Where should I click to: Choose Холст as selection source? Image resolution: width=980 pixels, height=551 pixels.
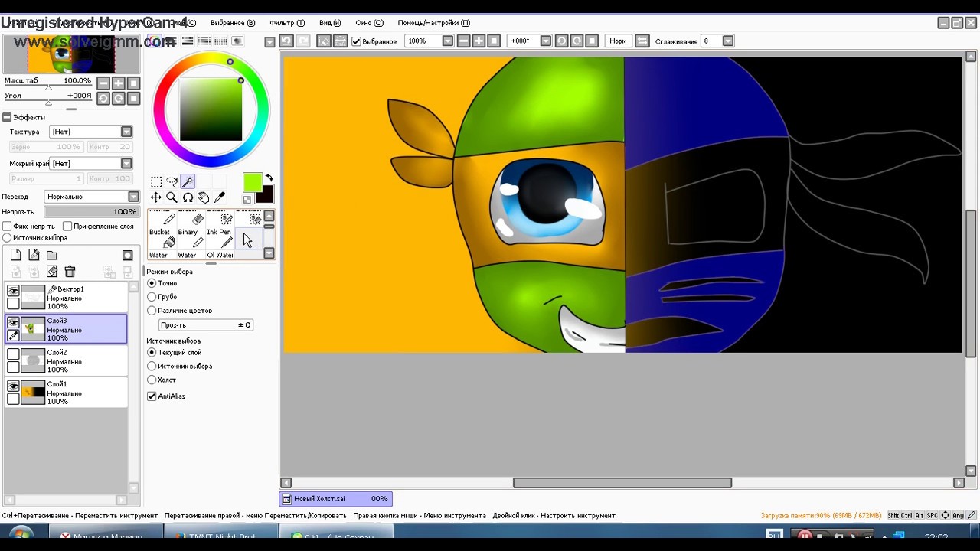coord(152,380)
